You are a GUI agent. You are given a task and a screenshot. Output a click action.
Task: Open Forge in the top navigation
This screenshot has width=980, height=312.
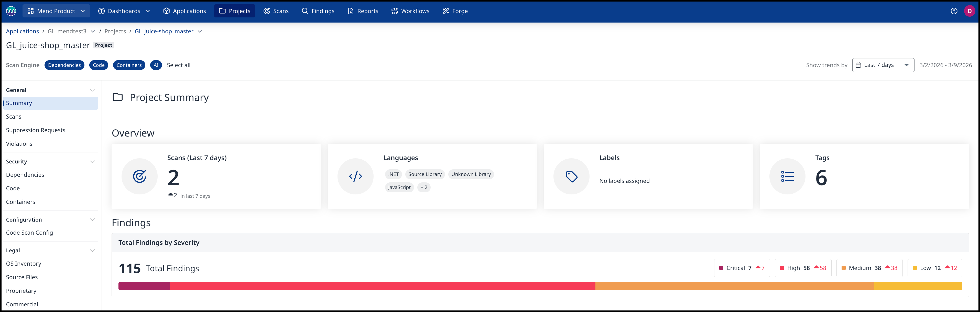[x=455, y=11]
